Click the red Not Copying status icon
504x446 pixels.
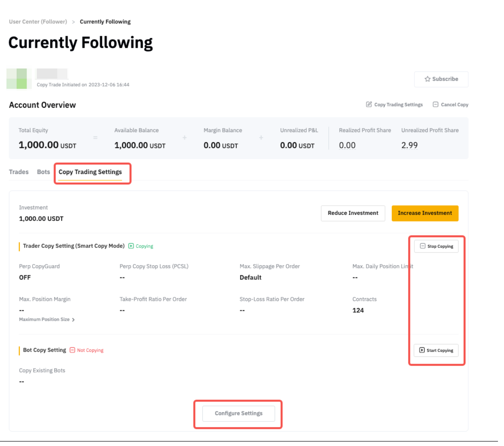tap(72, 350)
